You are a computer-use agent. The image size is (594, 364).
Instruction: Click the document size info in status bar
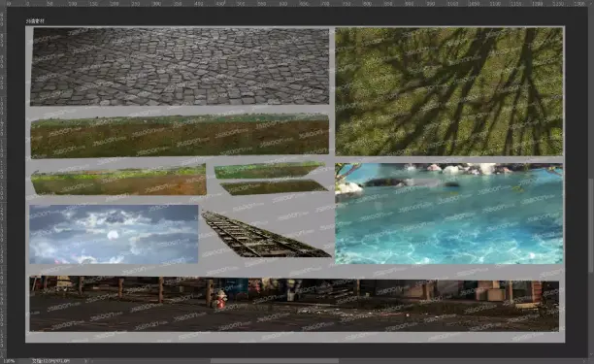click(x=50, y=361)
